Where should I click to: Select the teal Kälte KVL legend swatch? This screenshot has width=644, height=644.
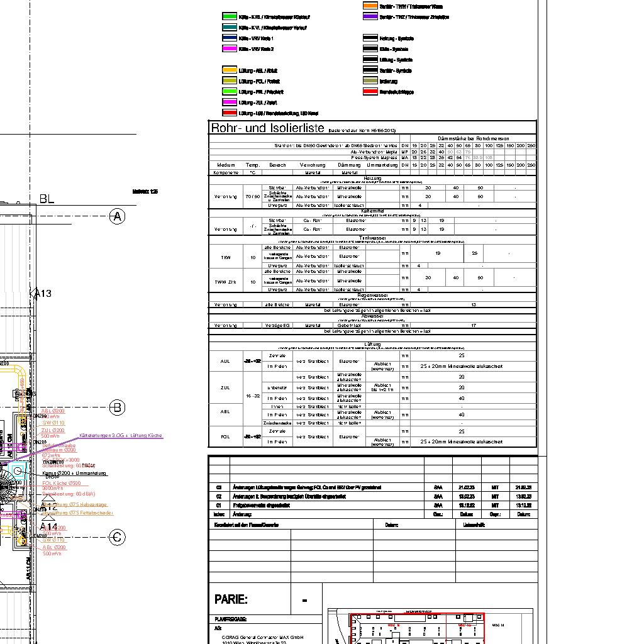(x=229, y=28)
